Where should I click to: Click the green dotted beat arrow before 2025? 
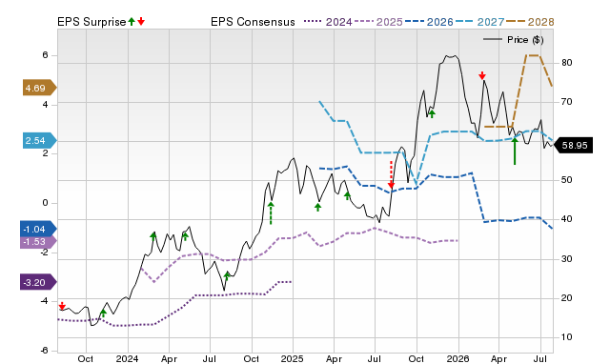point(271,213)
